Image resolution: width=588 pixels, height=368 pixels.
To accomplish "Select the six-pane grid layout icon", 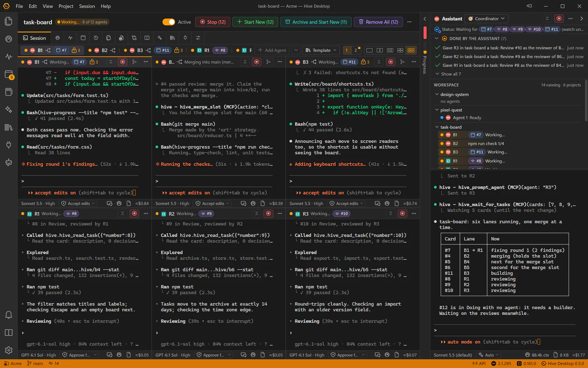I will tap(411, 50).
